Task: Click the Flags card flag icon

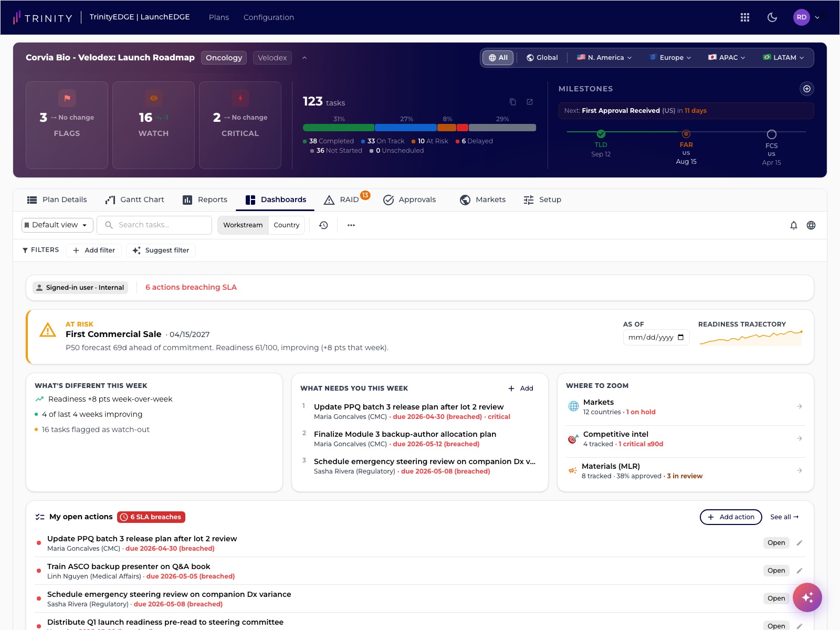Action: coord(67,98)
